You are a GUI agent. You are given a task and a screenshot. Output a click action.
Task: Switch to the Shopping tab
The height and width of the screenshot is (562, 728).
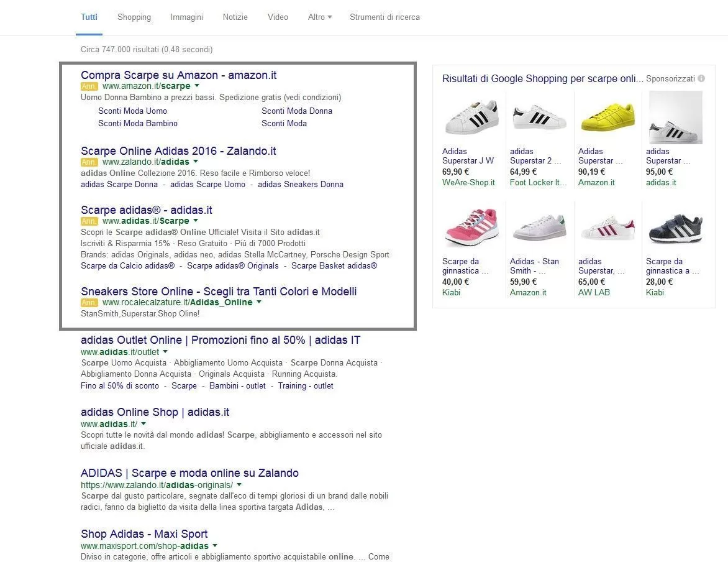[134, 17]
